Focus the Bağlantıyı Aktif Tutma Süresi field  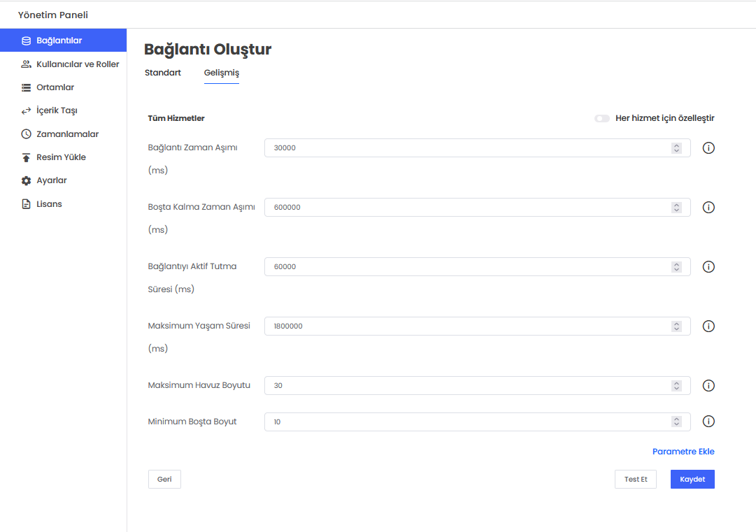[x=469, y=267]
